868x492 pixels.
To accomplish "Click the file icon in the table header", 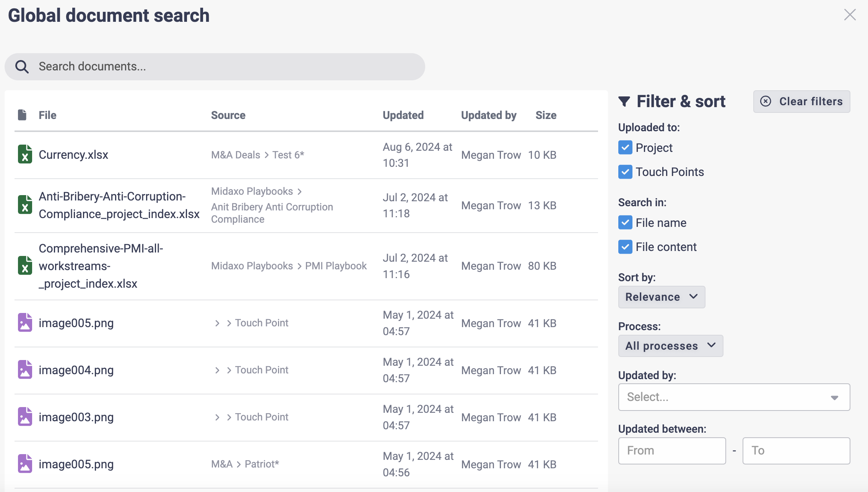I will (x=22, y=115).
